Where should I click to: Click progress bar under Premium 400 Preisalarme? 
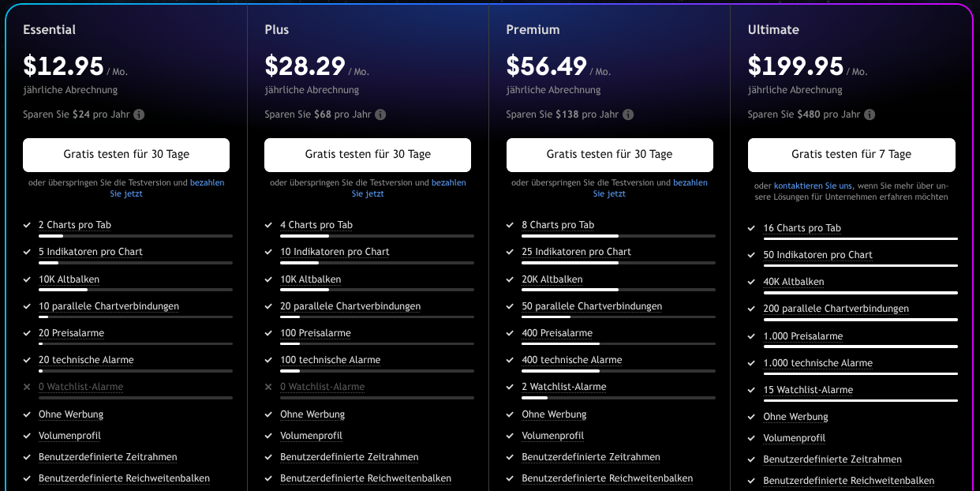618,344
